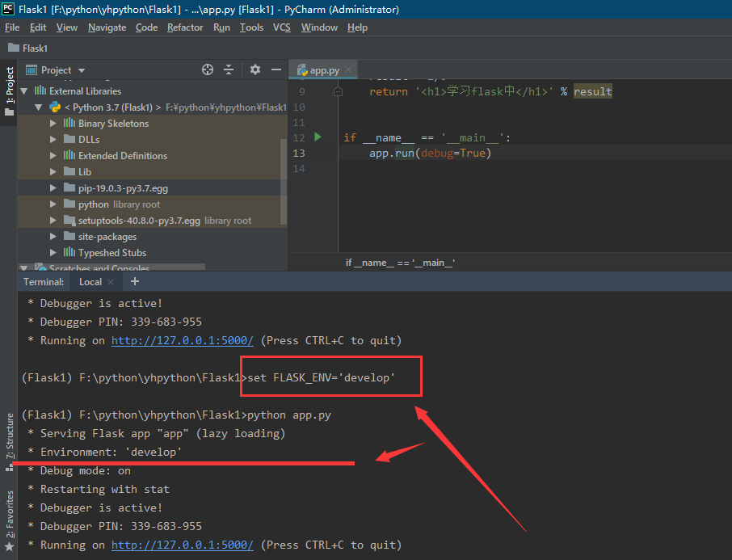Toggle the Favorites tool window

(8, 512)
